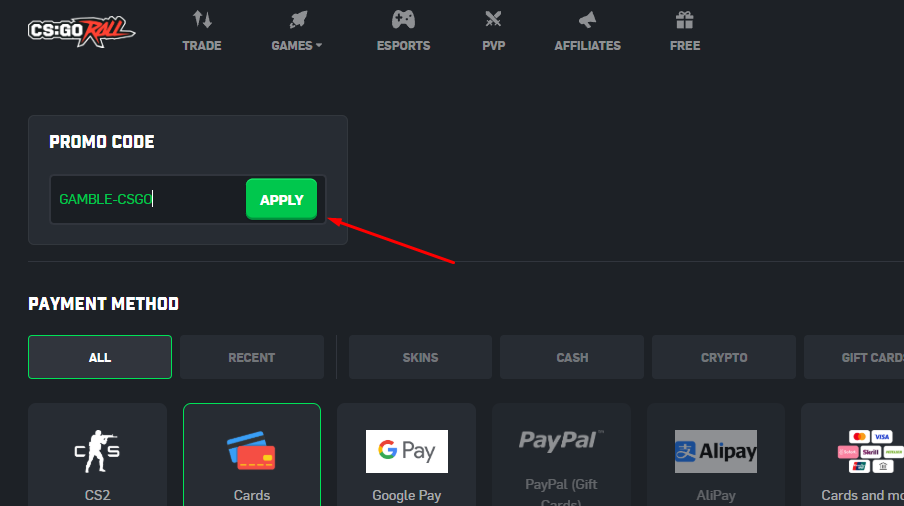Click the Games rocket icon

pyautogui.click(x=298, y=20)
